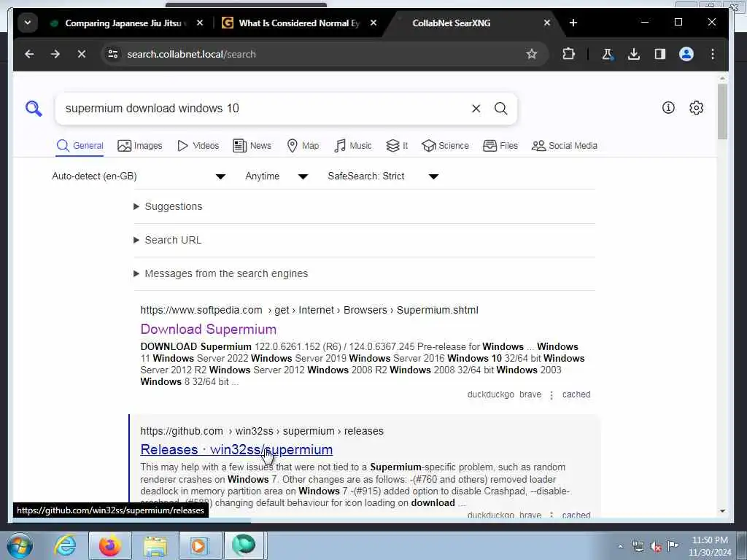Open github.com result URL breadcrumb
The height and width of the screenshot is (560, 747).
[262, 431]
